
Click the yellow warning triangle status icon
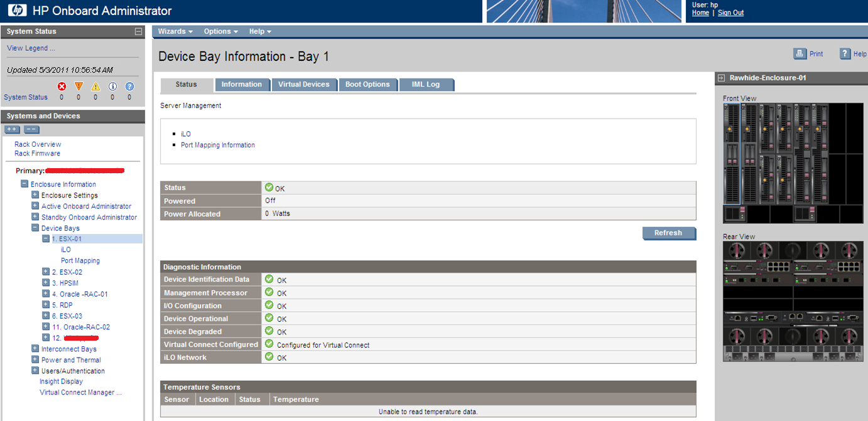(95, 87)
